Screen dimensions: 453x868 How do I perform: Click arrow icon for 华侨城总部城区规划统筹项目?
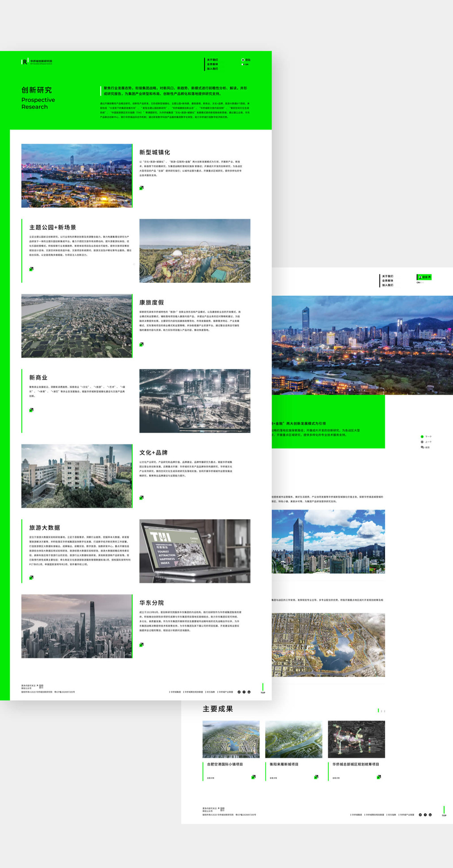coord(379,777)
